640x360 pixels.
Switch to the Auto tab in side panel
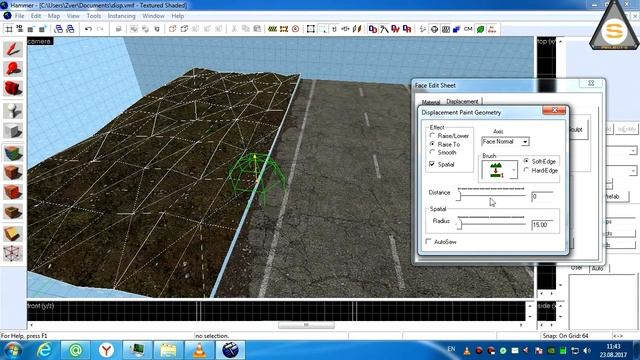tap(597, 268)
